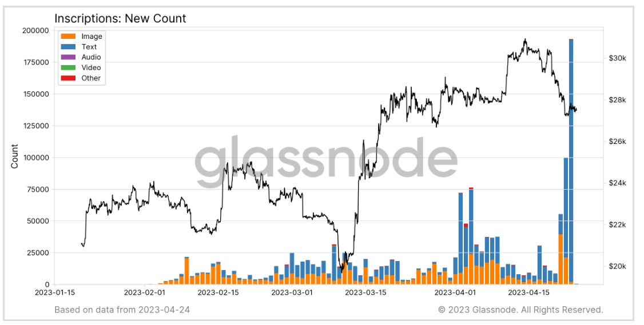The height and width of the screenshot is (325, 644).
Task: Click the orange Image legend swatch
Action: 67,37
